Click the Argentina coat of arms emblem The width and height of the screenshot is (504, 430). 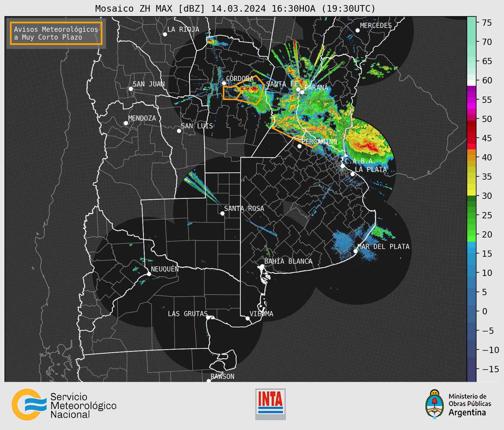pyautogui.click(x=435, y=404)
